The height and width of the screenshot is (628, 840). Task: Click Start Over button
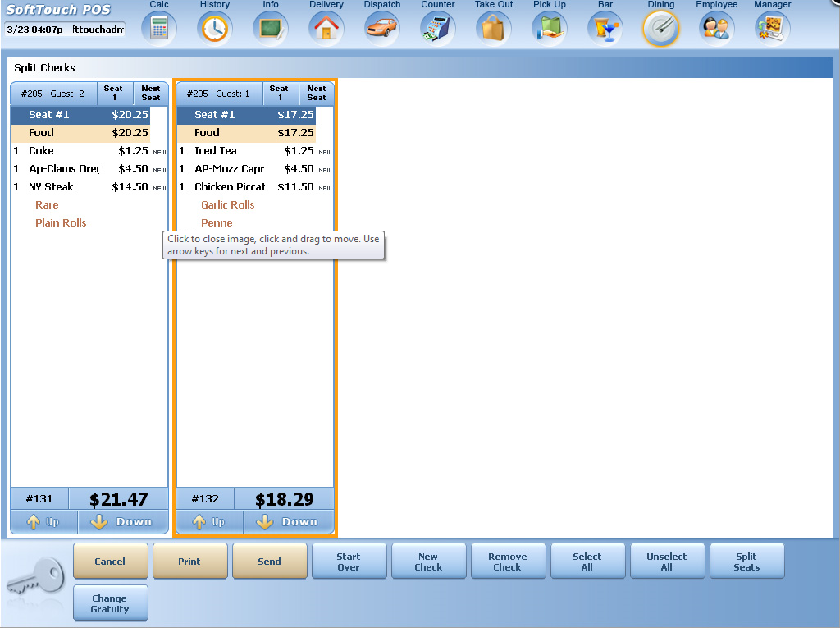349,561
